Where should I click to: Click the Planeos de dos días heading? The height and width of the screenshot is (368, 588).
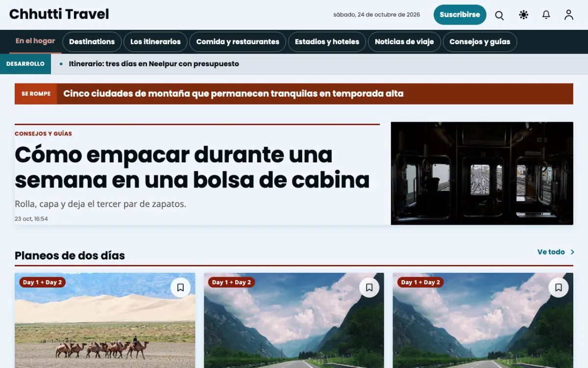pyautogui.click(x=70, y=256)
